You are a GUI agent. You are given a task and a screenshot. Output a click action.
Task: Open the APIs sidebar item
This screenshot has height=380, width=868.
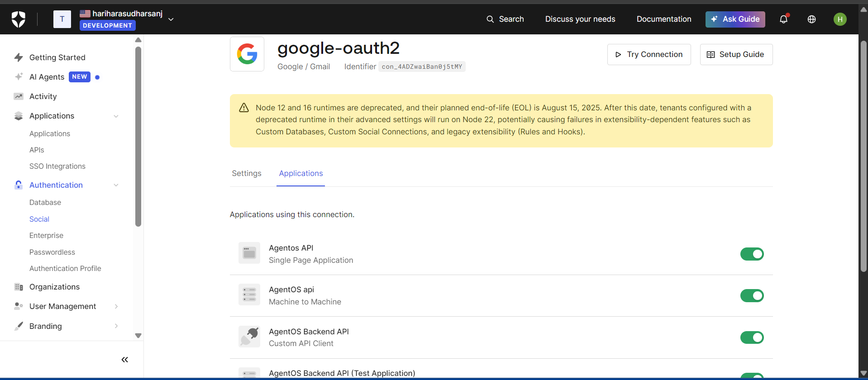(x=37, y=150)
